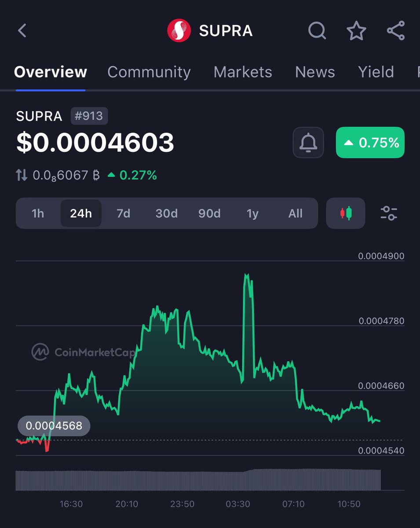Go back using the left chevron
The width and height of the screenshot is (420, 528).
click(22, 31)
